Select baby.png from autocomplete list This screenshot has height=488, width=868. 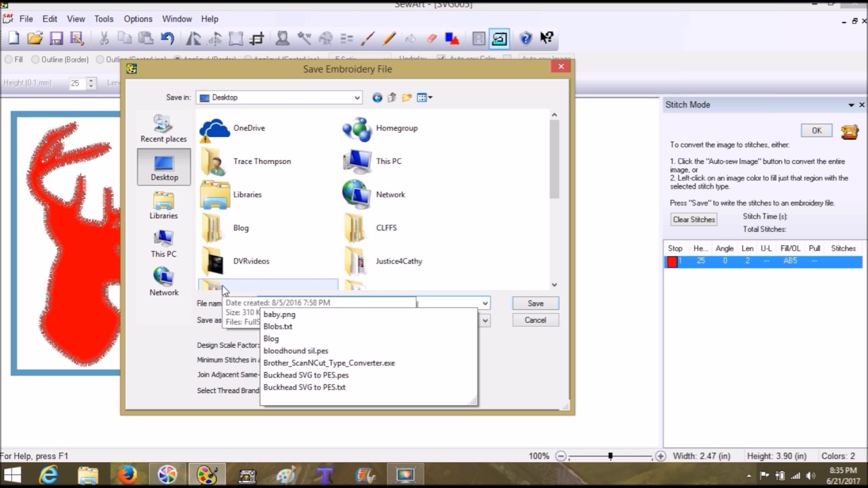click(x=279, y=314)
